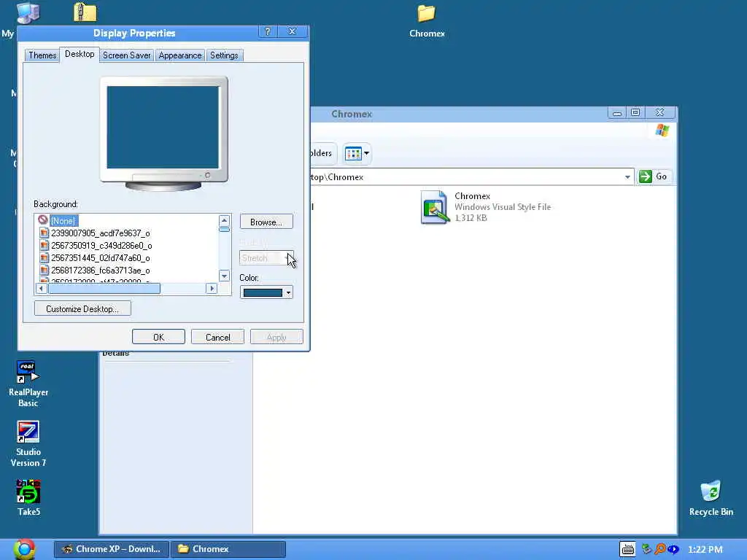Viewport: 747px width, 560px height.
Task: Switch to the Themes tab
Action: [42, 55]
